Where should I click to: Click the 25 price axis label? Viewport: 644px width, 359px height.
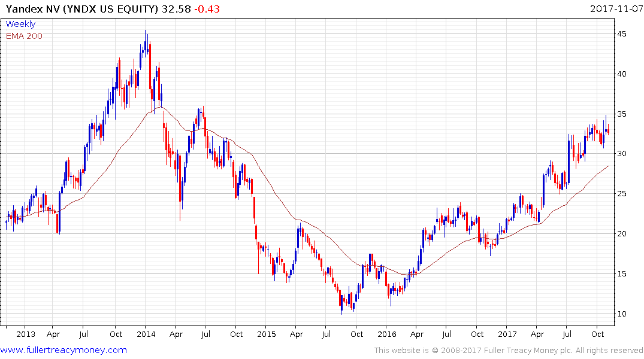click(621, 194)
